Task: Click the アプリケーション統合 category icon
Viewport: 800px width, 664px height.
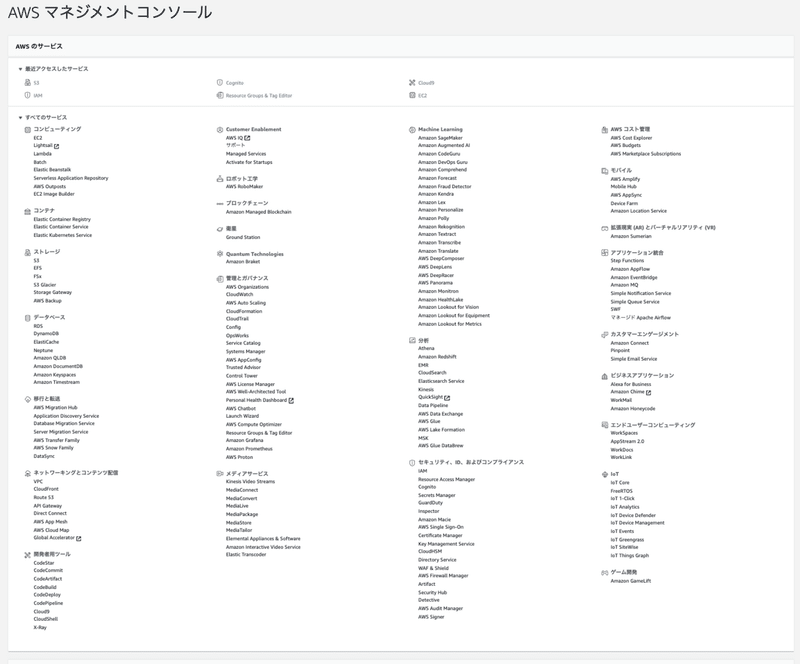Action: click(x=605, y=253)
